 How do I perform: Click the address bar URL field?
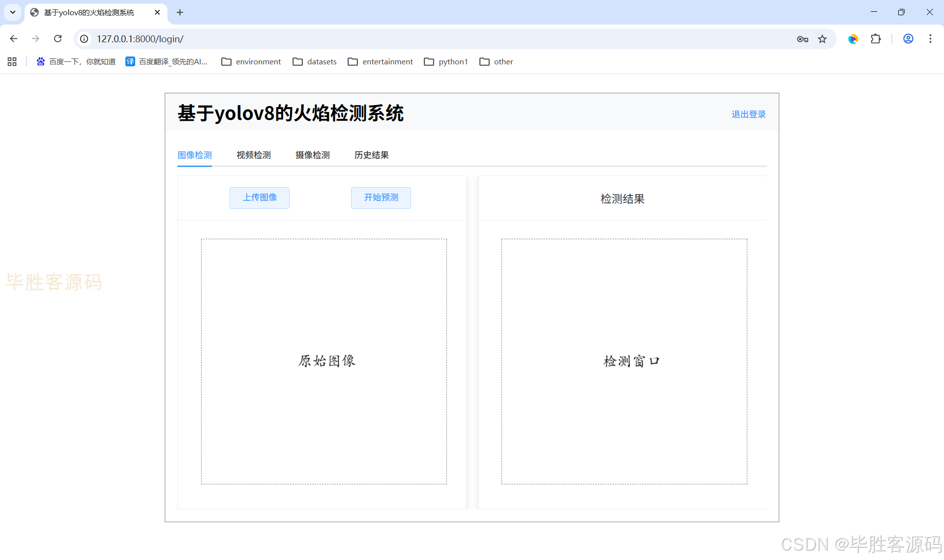point(393,39)
